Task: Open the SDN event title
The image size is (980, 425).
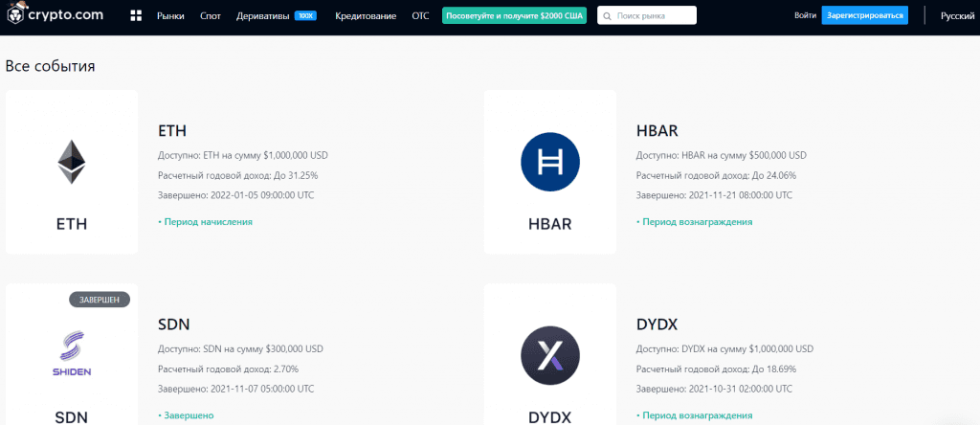Action: tap(174, 324)
